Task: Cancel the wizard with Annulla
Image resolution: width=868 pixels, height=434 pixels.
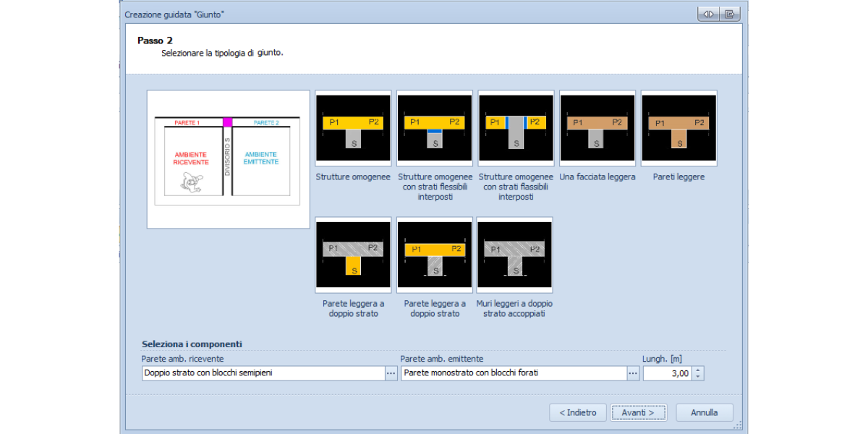Action: coord(704,412)
